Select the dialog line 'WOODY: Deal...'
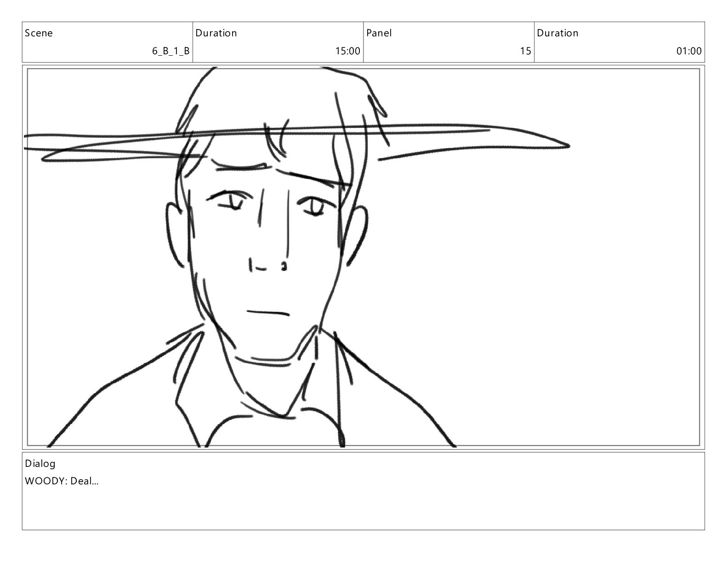The height and width of the screenshot is (563, 728). tap(62, 482)
